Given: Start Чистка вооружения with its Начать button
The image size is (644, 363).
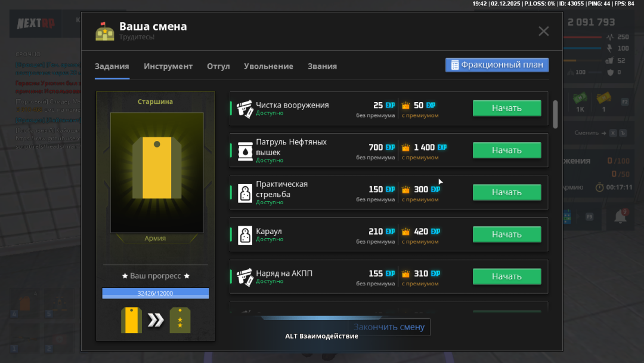Looking at the screenshot, I should point(507,108).
